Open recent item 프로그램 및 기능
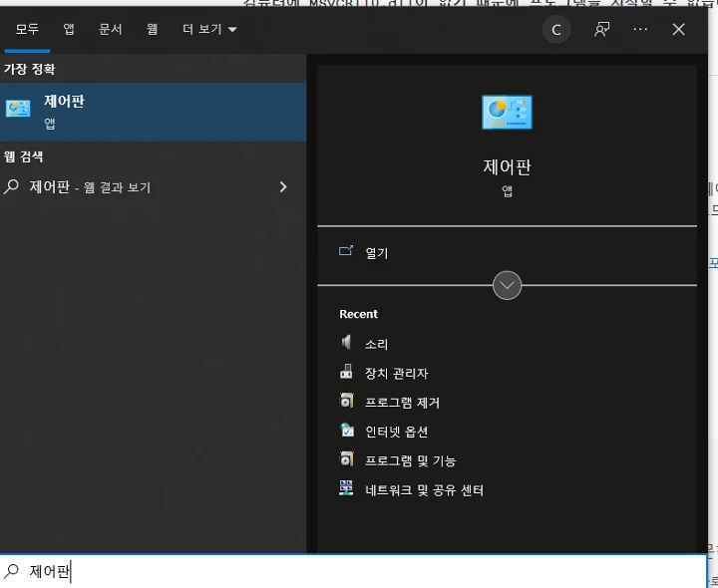This screenshot has height=588, width=718. (x=410, y=460)
